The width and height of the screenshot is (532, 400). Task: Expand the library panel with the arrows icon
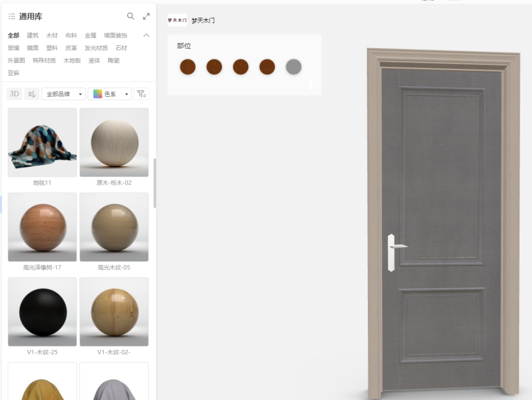coord(146,16)
